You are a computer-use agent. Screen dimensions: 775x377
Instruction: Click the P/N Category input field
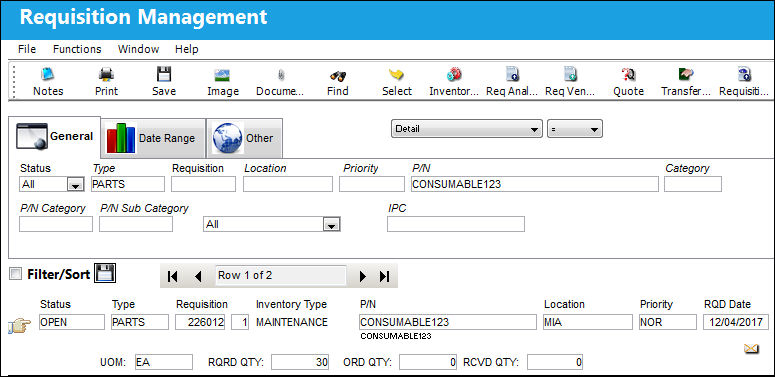click(x=56, y=224)
